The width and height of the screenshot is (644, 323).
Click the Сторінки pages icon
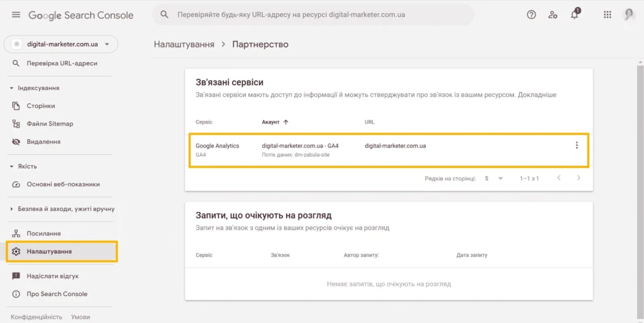(x=16, y=106)
